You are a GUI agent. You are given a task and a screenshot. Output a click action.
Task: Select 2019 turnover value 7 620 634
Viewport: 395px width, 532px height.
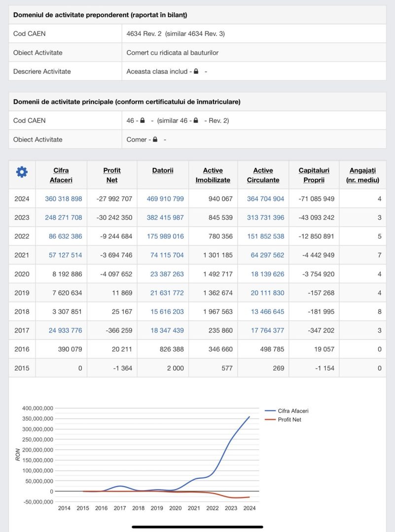click(67, 293)
